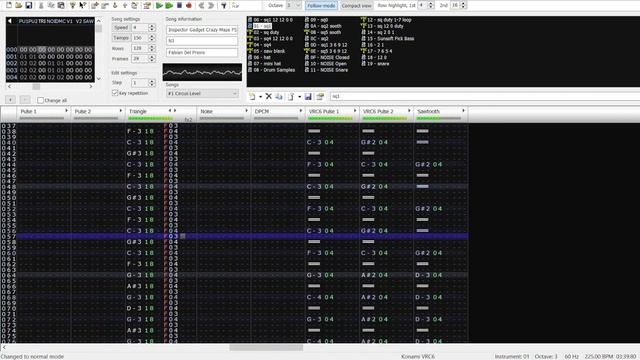640x360 pixels.
Task: Enable the Change all checkbox
Action: [x=40, y=100]
